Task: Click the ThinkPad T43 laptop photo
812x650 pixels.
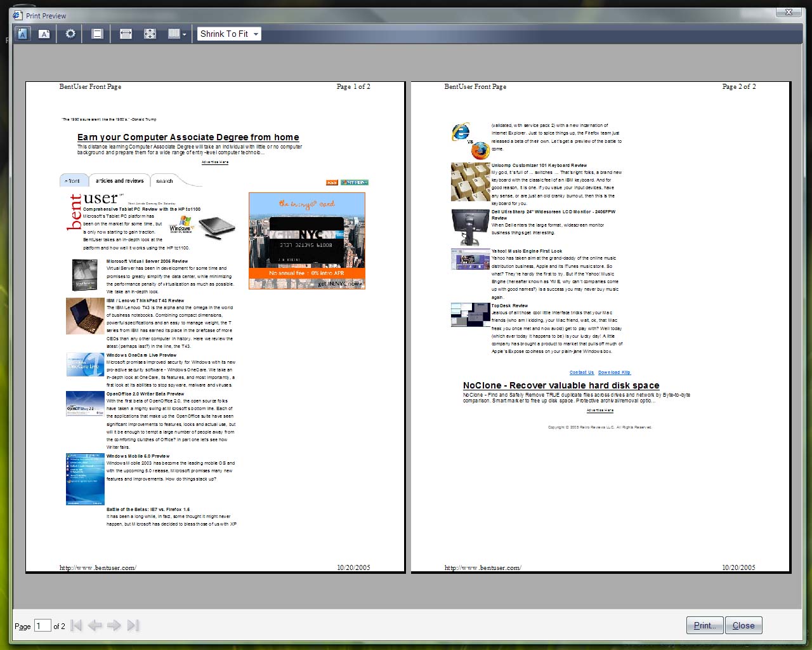Action: pos(85,316)
